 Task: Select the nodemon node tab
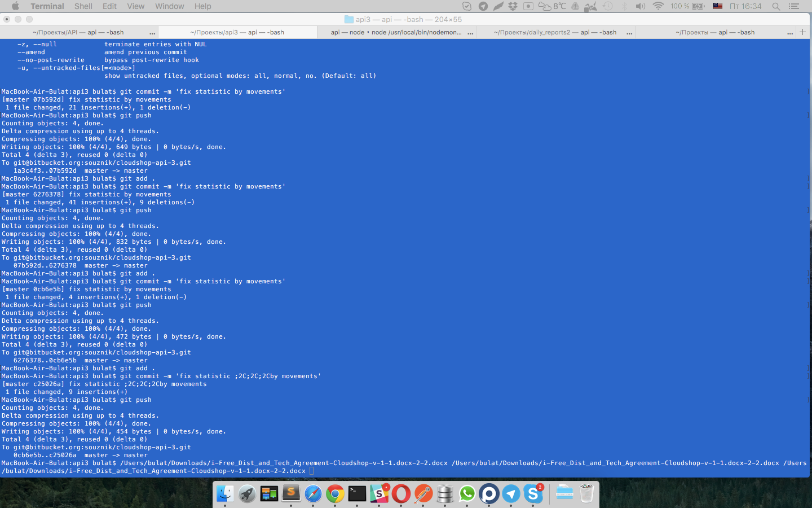click(x=396, y=32)
